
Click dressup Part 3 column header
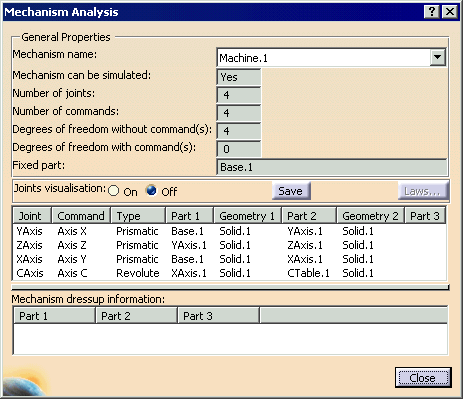(219, 316)
